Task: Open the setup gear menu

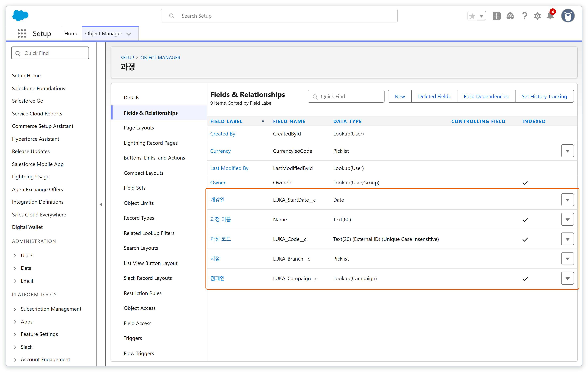Action: click(537, 16)
